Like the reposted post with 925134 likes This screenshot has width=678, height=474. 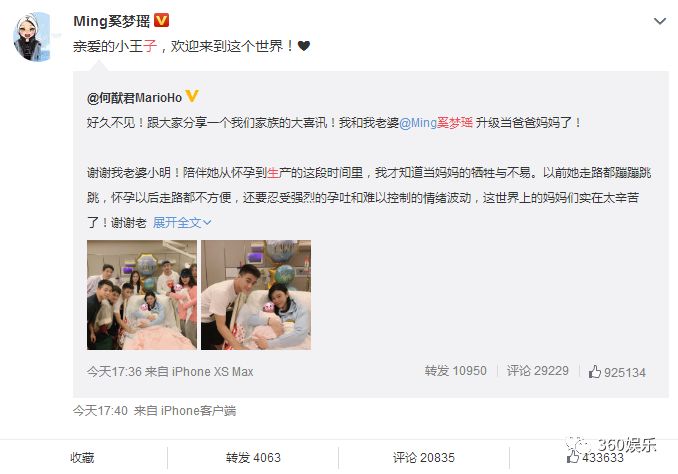(617, 372)
